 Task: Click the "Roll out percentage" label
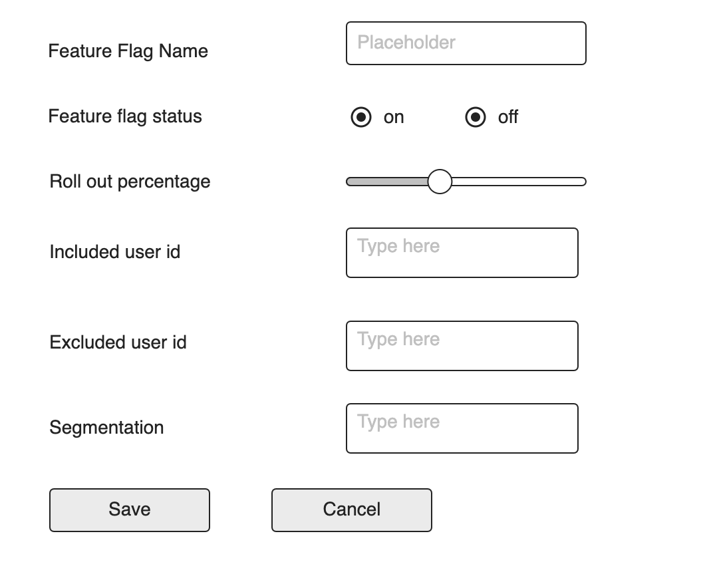129,181
